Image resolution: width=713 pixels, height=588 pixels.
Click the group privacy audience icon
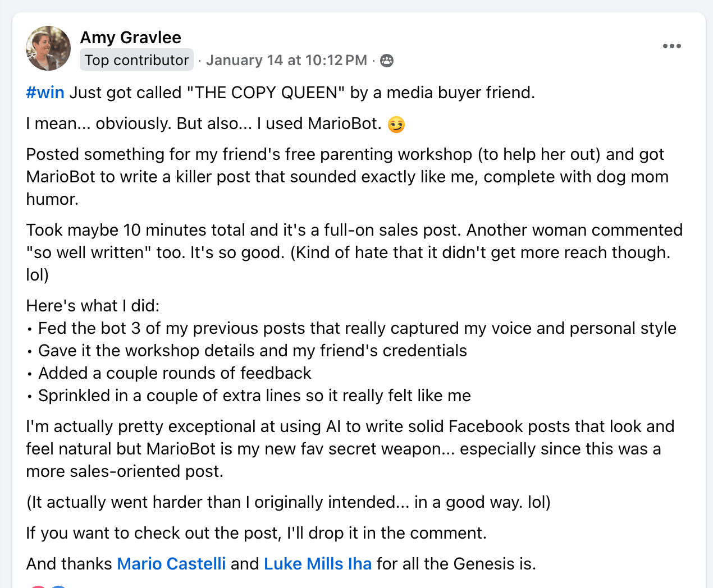pos(387,61)
